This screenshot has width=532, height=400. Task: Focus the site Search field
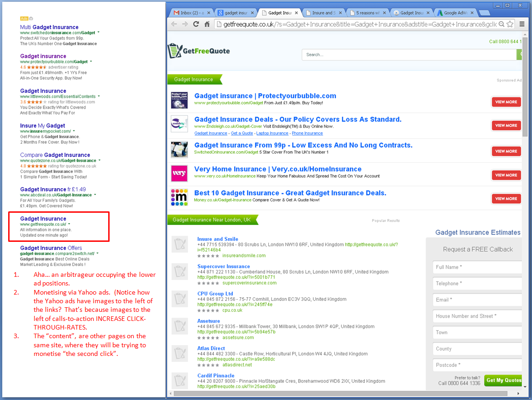tap(409, 55)
